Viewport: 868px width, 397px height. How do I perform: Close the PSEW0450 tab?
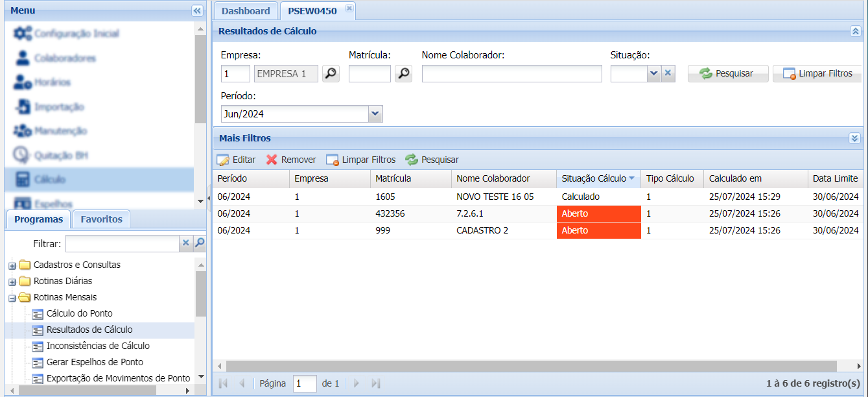point(349,8)
